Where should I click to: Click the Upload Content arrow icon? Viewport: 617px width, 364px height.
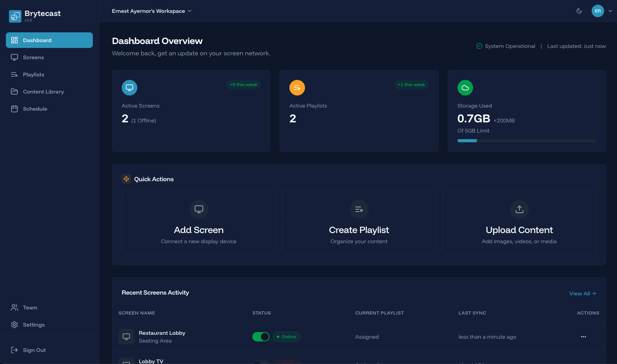point(519,209)
